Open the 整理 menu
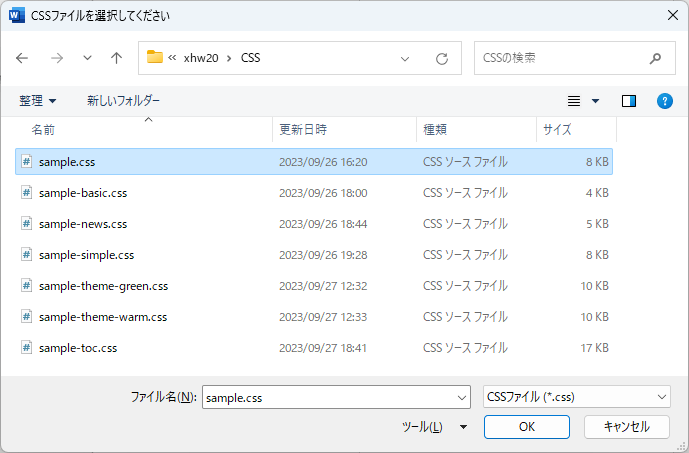The image size is (689, 453). click(37, 101)
